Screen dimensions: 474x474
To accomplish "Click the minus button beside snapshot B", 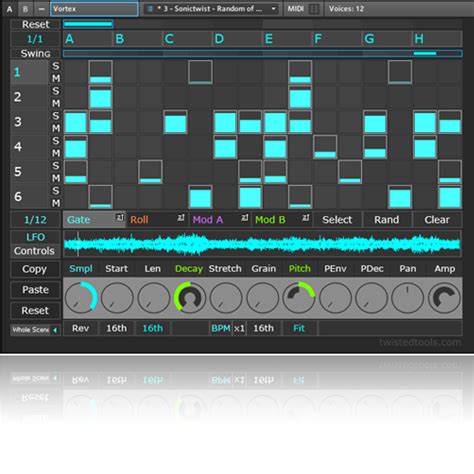I will coord(41,9).
